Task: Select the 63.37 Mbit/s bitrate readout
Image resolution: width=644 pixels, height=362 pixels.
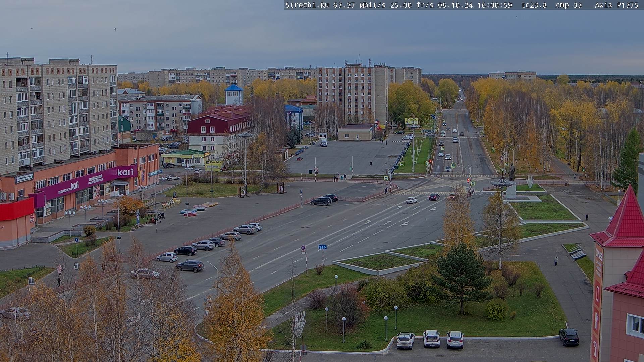Action: pos(361,5)
